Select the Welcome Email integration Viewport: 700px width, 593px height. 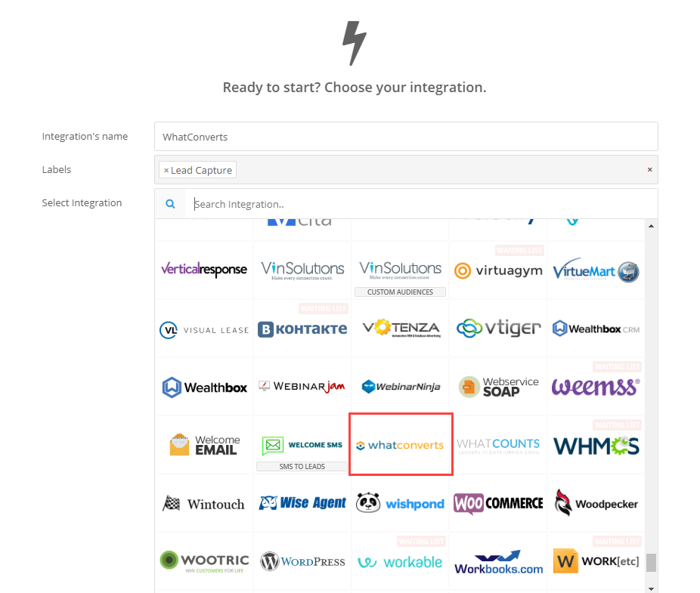tap(204, 445)
